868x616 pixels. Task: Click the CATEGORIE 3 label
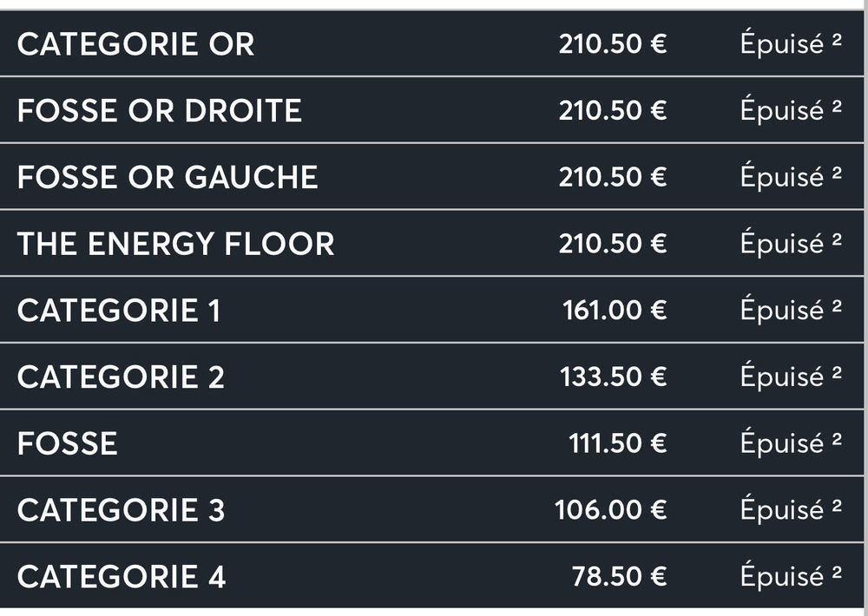[121, 510]
